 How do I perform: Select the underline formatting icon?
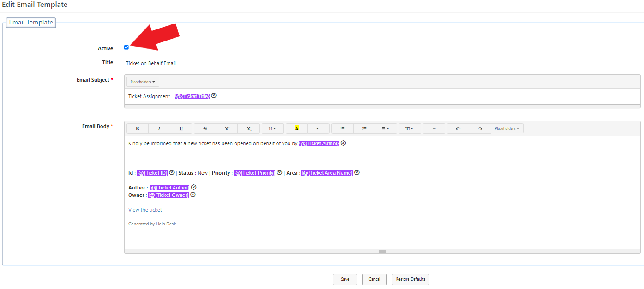click(181, 128)
